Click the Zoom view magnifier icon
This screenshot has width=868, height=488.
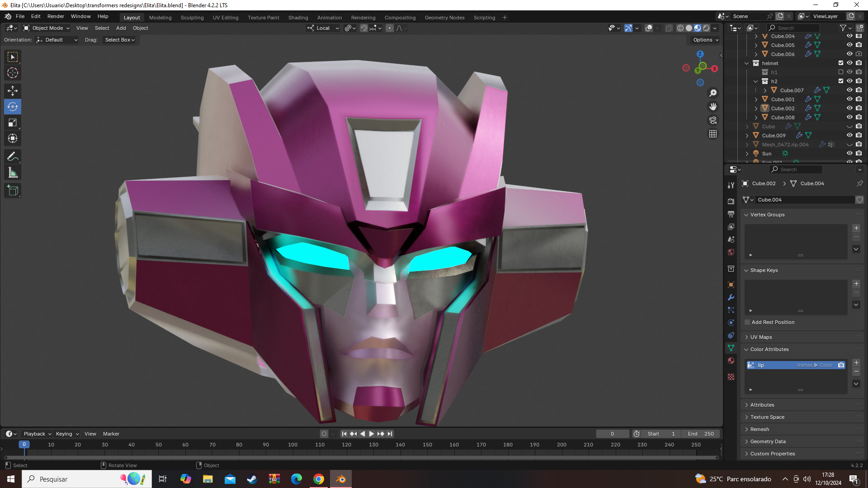point(713,93)
